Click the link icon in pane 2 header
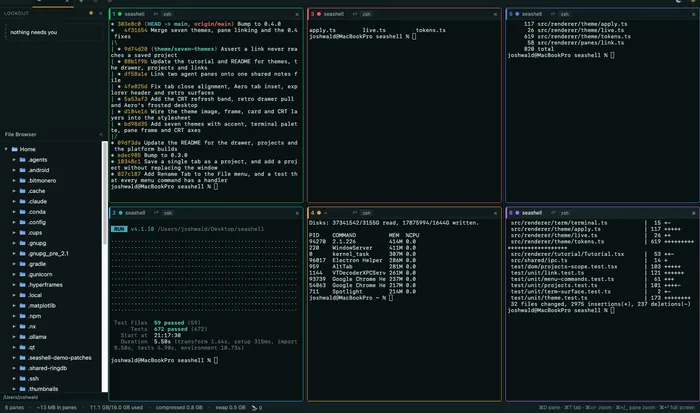This screenshot has height=413, width=700. pyautogui.click(x=156, y=213)
